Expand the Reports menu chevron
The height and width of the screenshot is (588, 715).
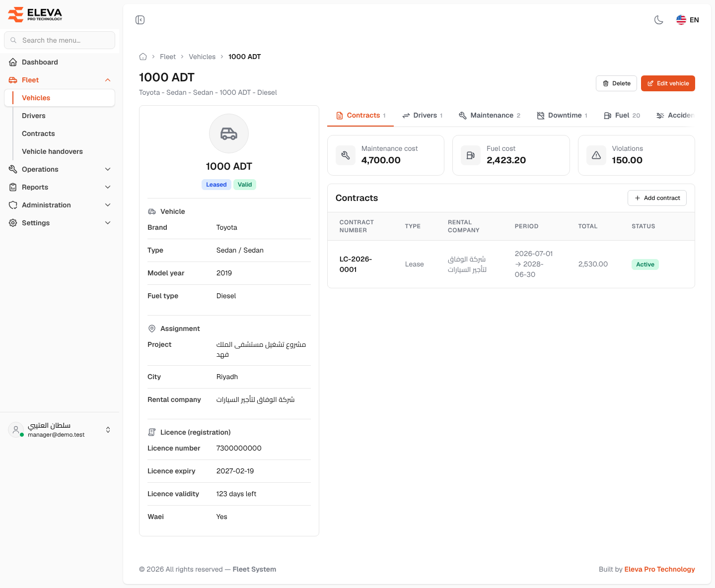(x=108, y=187)
